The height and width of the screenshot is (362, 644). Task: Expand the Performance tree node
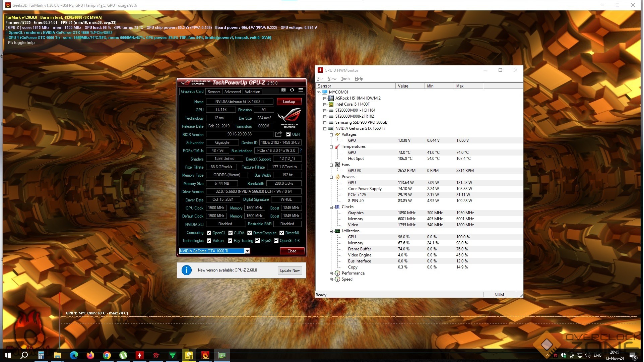tap(331, 274)
